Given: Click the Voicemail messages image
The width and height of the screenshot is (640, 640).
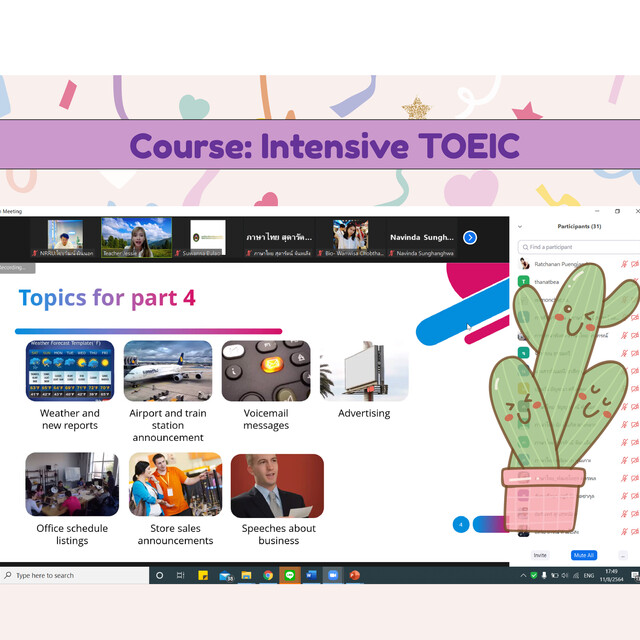Looking at the screenshot, I should (266, 371).
